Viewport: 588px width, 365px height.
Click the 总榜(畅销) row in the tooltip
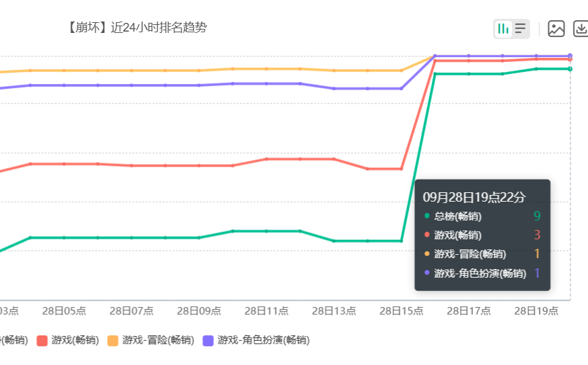point(482,216)
